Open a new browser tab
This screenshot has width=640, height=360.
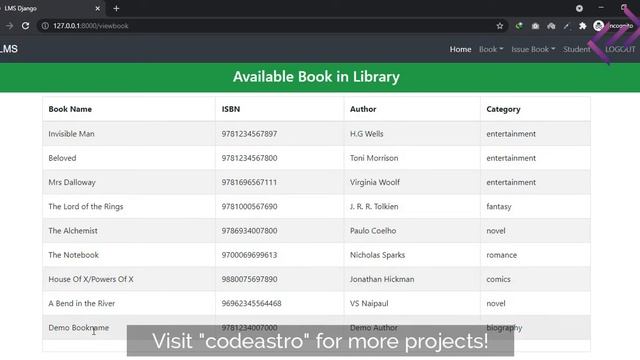(116, 8)
